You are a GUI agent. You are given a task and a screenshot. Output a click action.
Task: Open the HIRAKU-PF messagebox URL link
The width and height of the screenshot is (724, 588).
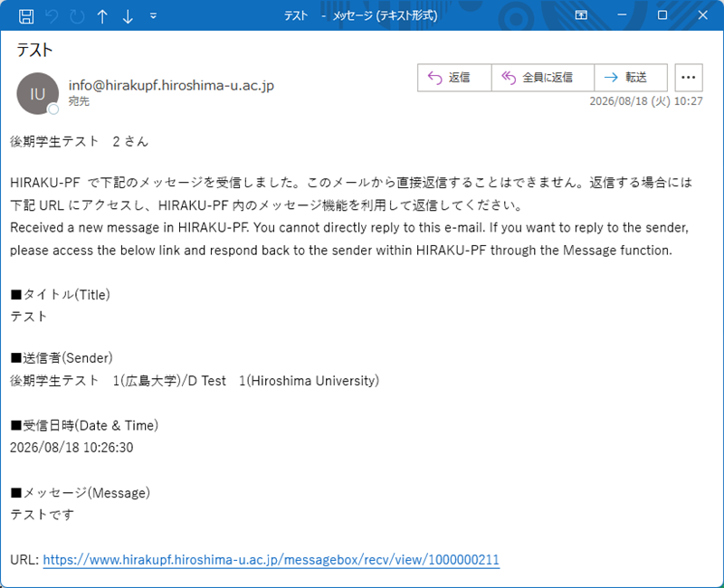click(x=271, y=560)
